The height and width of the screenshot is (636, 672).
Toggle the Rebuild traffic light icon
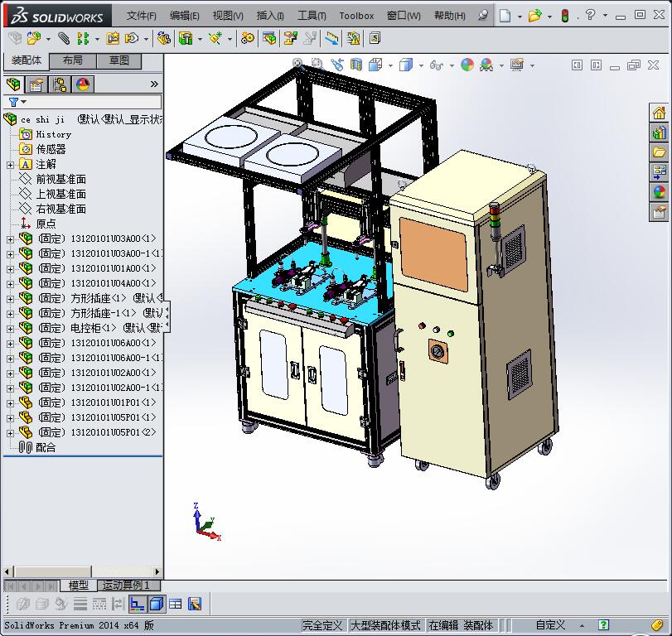click(565, 16)
